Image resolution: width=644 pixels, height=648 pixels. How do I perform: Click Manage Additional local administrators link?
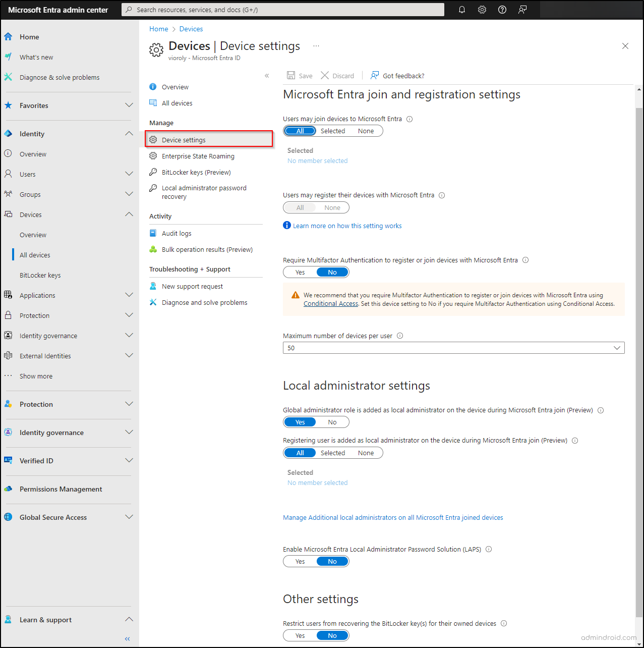(x=393, y=517)
